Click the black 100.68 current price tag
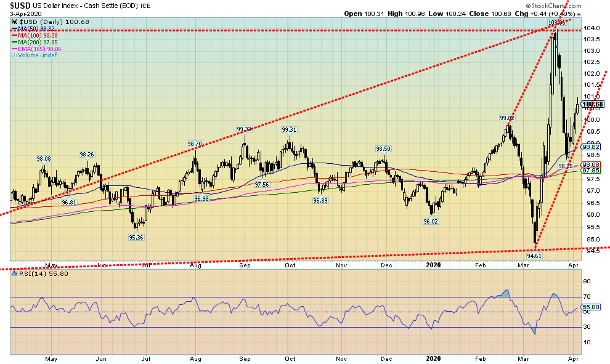This screenshot has height=364, width=610. [592, 104]
